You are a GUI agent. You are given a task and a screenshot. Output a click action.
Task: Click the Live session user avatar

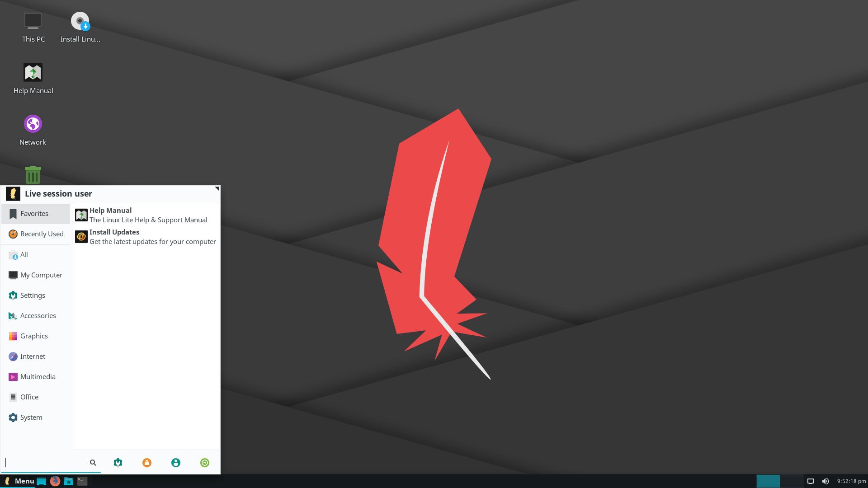pos(13,194)
